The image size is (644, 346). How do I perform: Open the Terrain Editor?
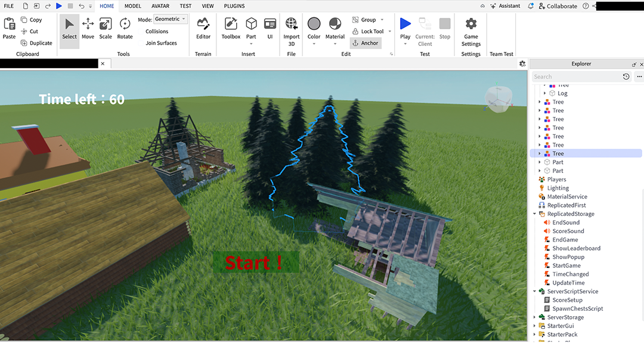[203, 28]
